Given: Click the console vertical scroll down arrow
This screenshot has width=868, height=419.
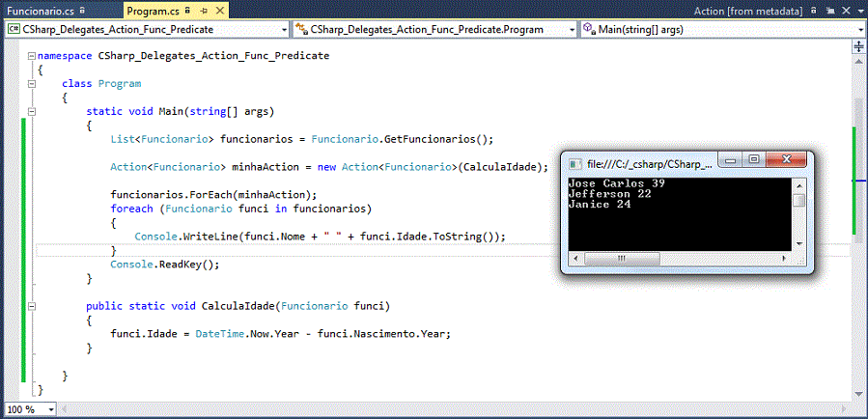Looking at the screenshot, I should coord(798,244).
